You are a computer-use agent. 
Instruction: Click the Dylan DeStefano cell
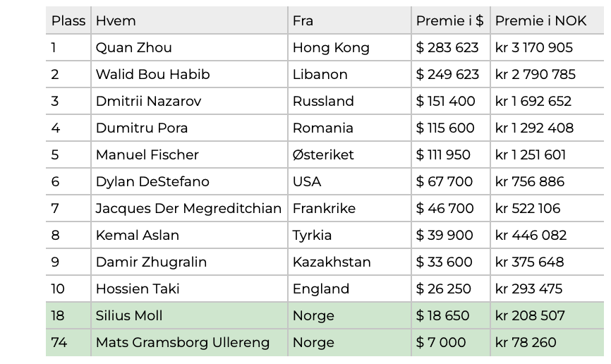point(189,181)
